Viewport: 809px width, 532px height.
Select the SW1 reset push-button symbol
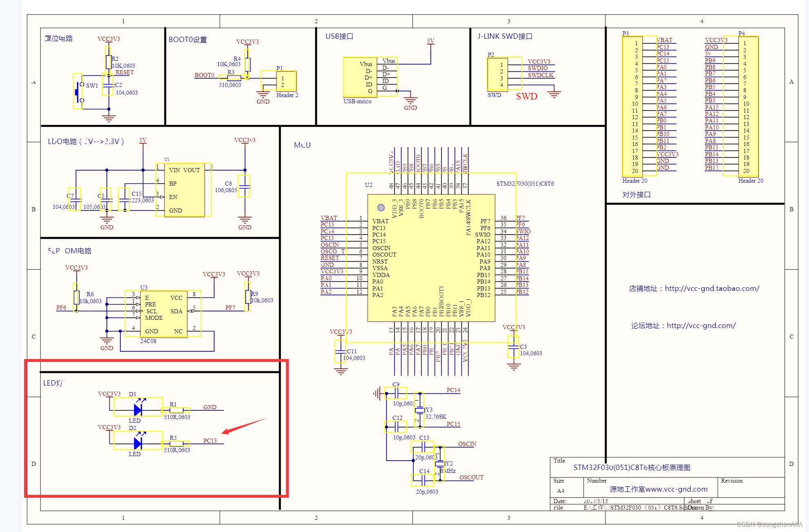click(x=78, y=91)
